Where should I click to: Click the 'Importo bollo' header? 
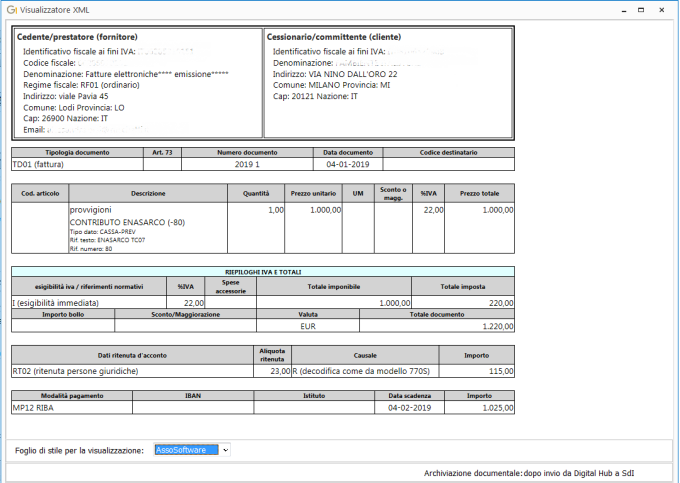point(63,314)
